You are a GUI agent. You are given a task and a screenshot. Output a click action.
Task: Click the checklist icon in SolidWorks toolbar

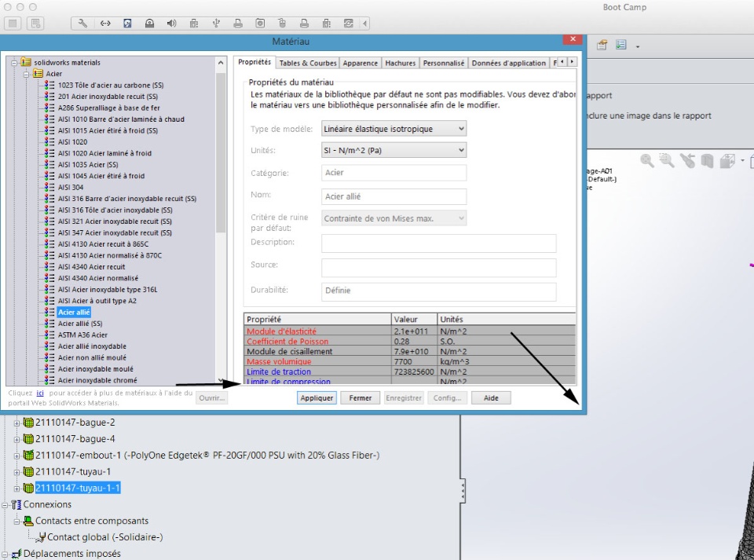coord(621,46)
